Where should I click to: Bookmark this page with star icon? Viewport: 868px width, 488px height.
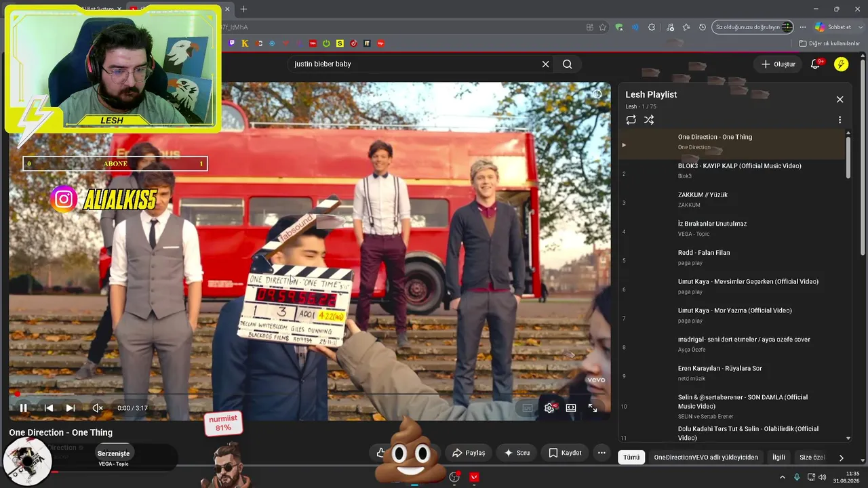(603, 27)
